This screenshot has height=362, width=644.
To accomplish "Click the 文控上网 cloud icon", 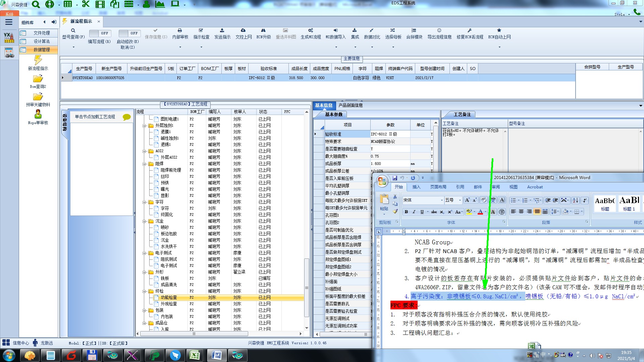I will click(x=243, y=31).
